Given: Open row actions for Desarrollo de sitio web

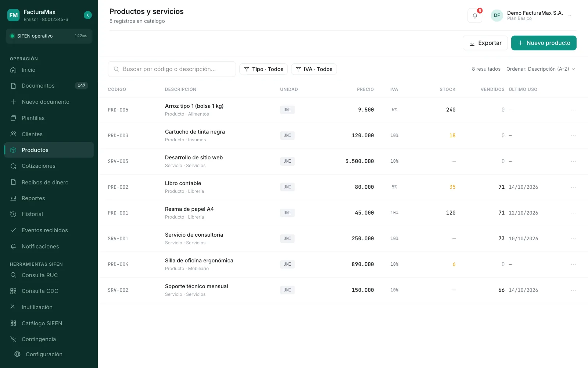Looking at the screenshot, I should click(573, 162).
